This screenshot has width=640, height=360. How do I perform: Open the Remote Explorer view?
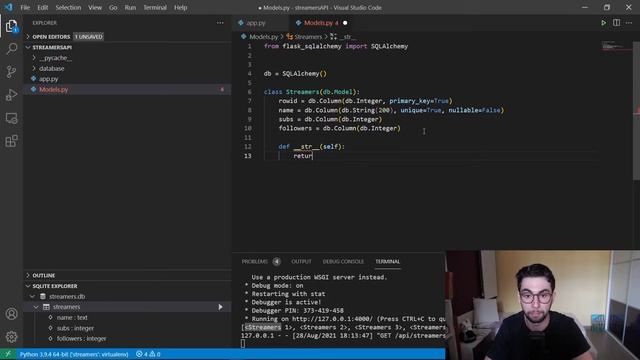[x=11, y=118]
